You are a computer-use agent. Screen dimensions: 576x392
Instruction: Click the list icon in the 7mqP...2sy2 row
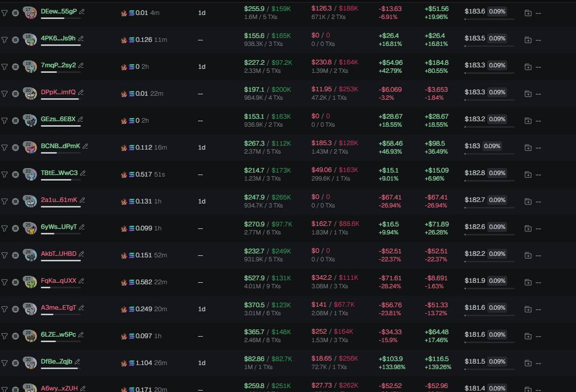click(15, 67)
